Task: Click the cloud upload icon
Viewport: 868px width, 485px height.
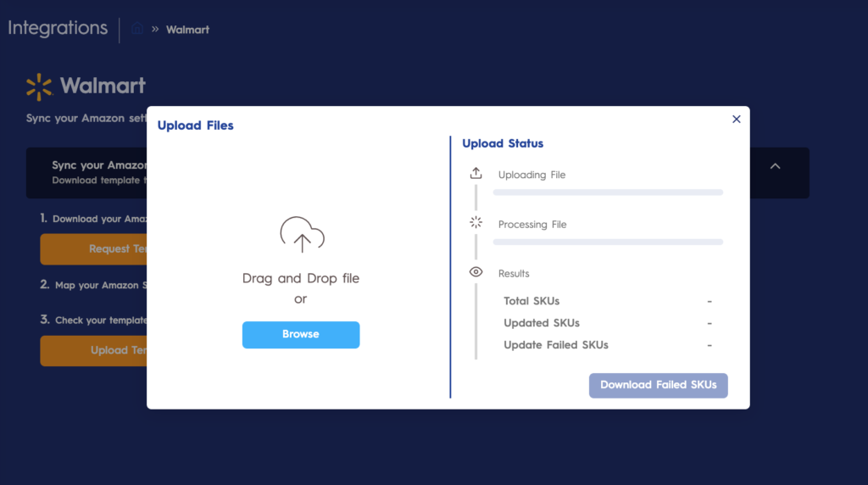Action: [x=302, y=235]
